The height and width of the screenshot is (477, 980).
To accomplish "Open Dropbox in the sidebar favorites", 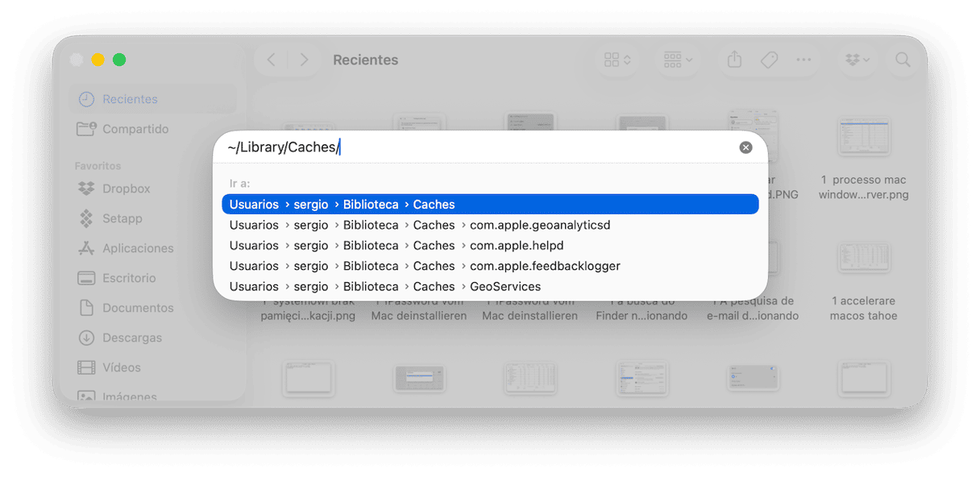I will [152, 189].
